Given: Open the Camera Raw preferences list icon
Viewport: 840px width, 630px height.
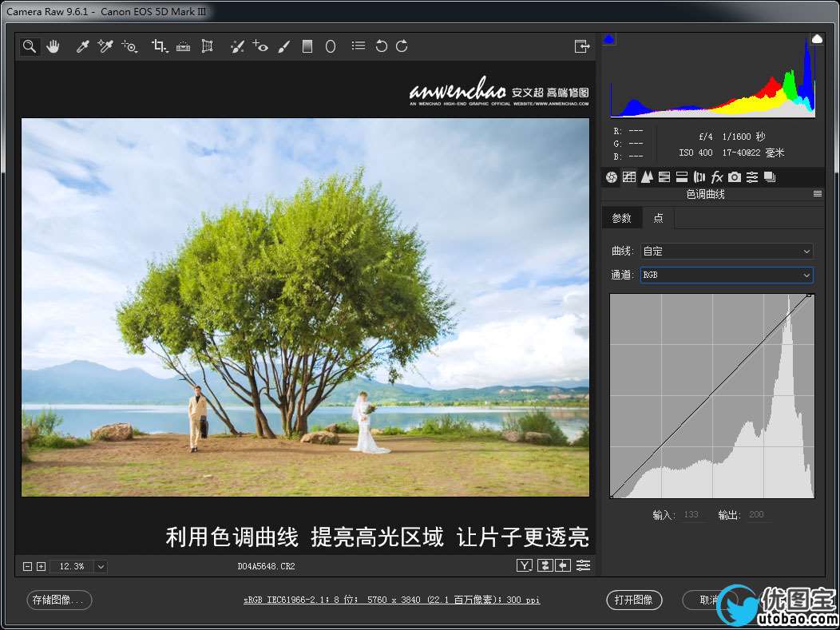Looking at the screenshot, I should pos(359,46).
